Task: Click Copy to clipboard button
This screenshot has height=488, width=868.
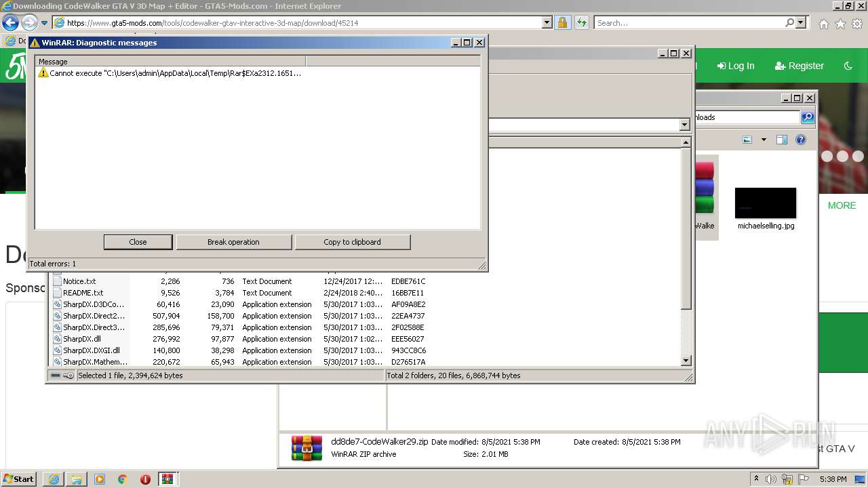Action: (352, 242)
